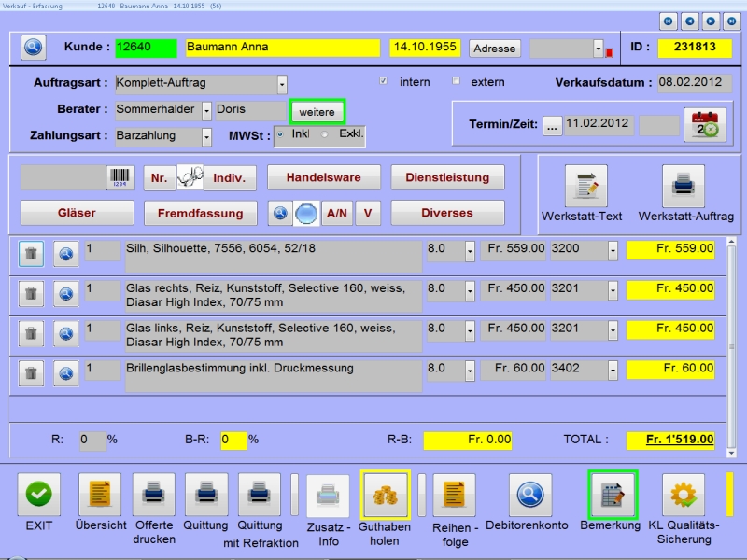Screen dimensions: 747x560
Task: Click the item list scrollbar down arrow
Action: coord(731,454)
